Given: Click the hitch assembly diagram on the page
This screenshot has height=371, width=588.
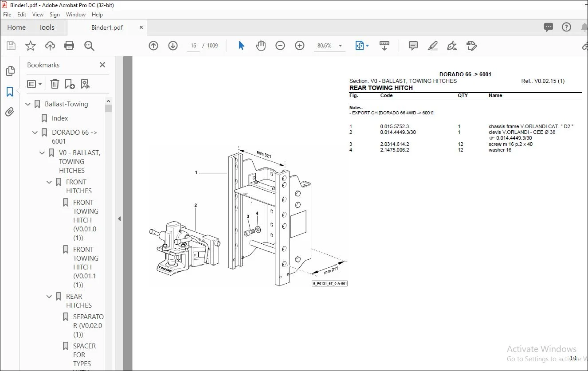Looking at the screenshot, I should 248,217.
